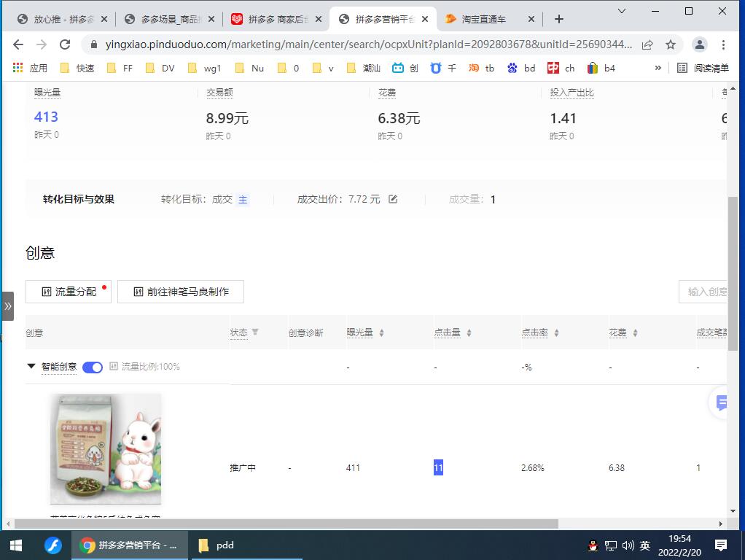Sort by 曝光量 column arrows
This screenshot has height=560, width=745.
(381, 332)
